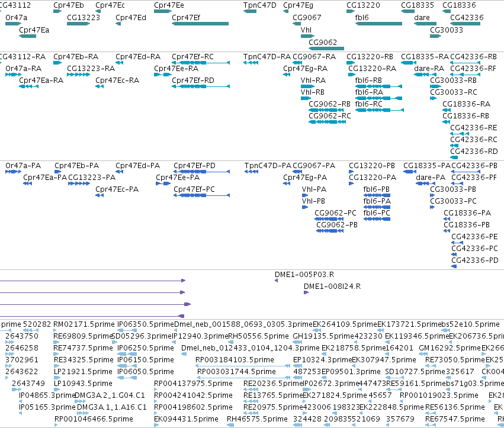This screenshot has height=428, width=504.
Task: Select transcript CG42336-RE
Action: tap(460, 134)
